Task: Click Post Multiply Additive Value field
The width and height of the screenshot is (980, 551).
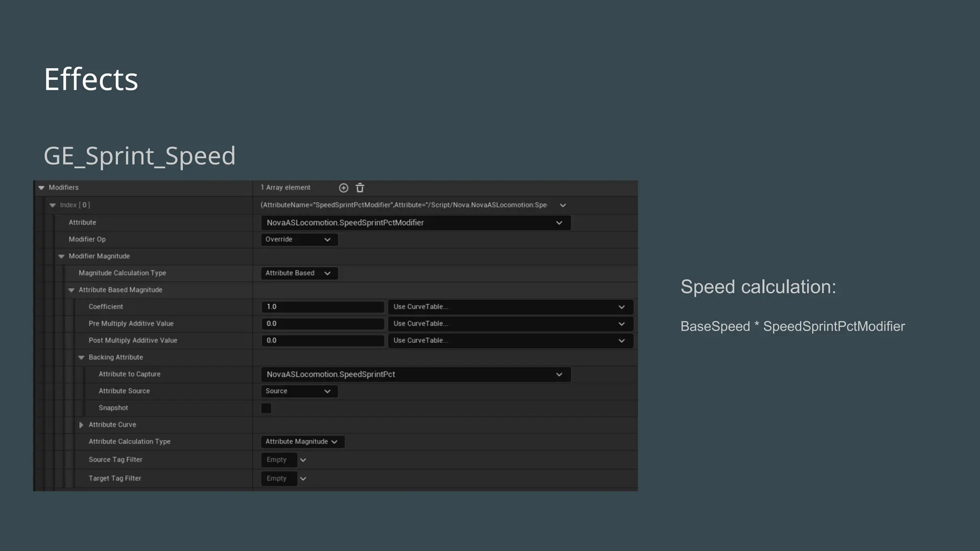Action: [x=323, y=341]
